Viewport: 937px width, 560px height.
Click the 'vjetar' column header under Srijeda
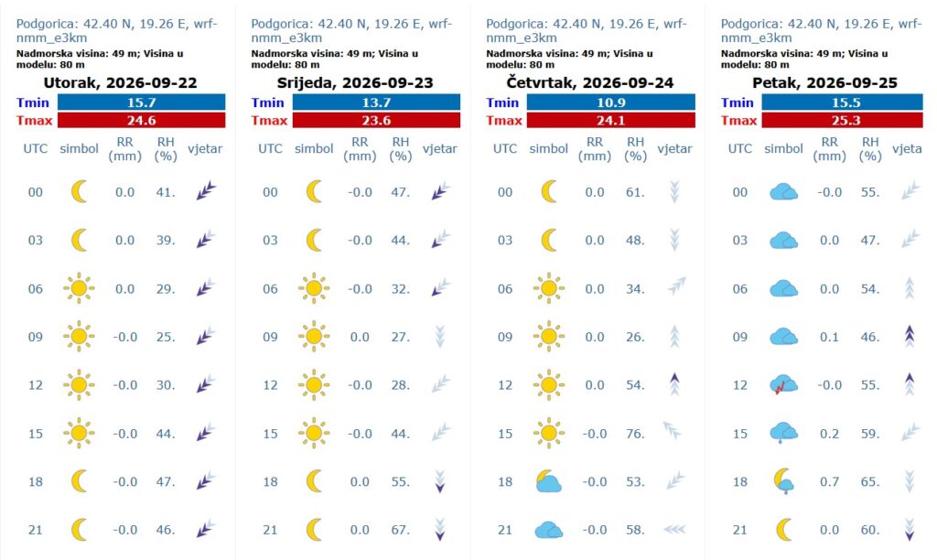pos(440,149)
